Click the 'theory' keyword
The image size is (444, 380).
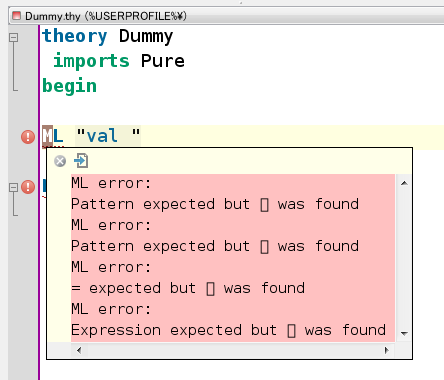coord(75,36)
